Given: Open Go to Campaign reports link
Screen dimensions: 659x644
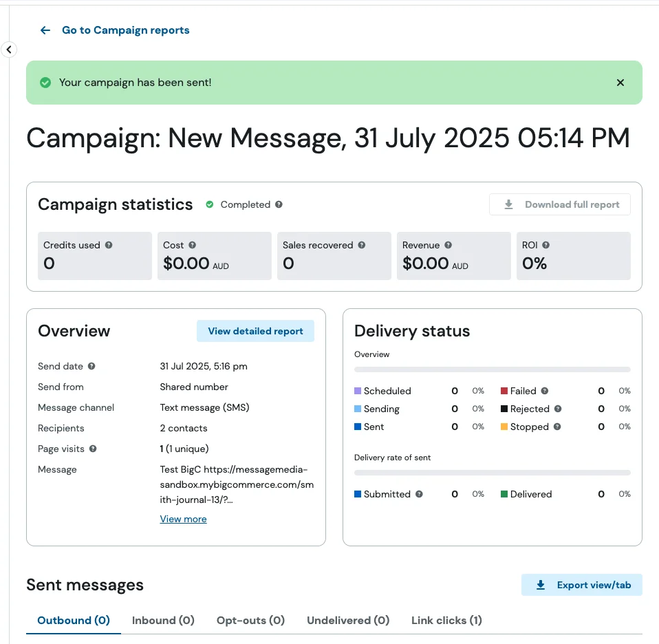Looking at the screenshot, I should coord(126,30).
